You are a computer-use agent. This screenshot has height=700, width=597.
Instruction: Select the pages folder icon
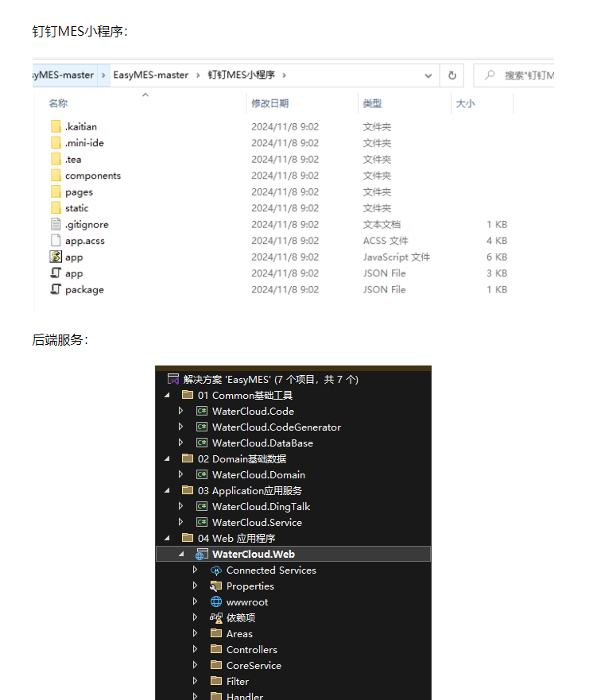tap(56, 191)
